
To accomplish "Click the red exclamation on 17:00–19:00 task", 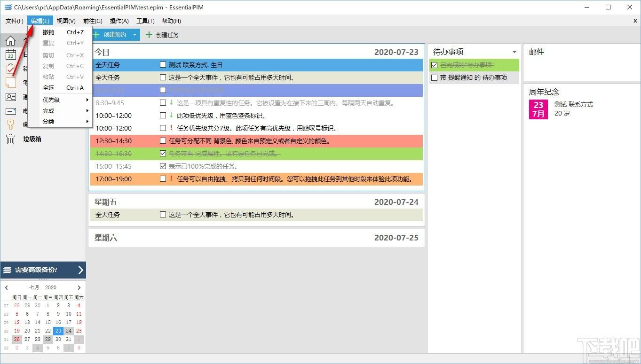I will pyautogui.click(x=171, y=178).
